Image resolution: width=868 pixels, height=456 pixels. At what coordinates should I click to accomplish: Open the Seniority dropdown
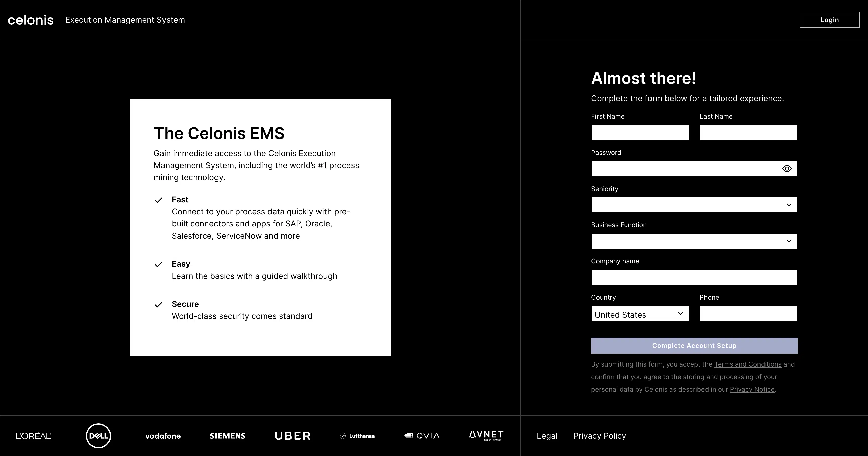(x=694, y=205)
